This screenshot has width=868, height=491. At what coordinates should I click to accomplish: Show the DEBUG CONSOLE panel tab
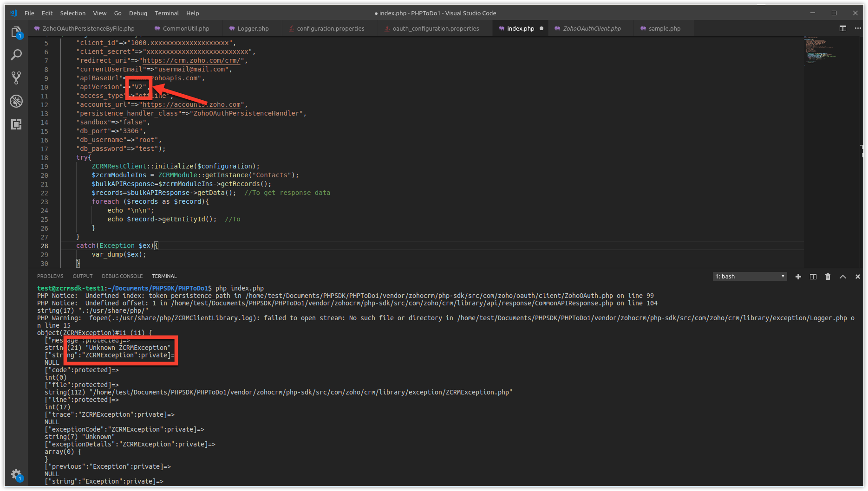pos(122,276)
